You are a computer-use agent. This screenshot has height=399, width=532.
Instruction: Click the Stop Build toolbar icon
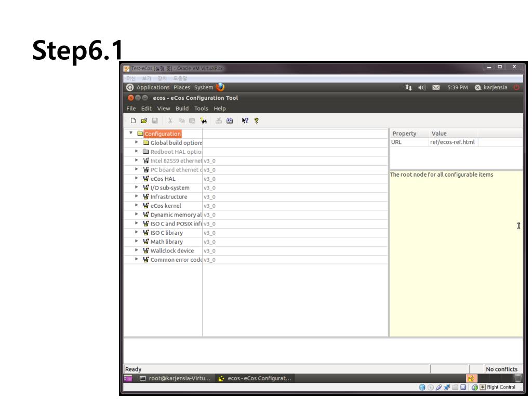coord(219,121)
